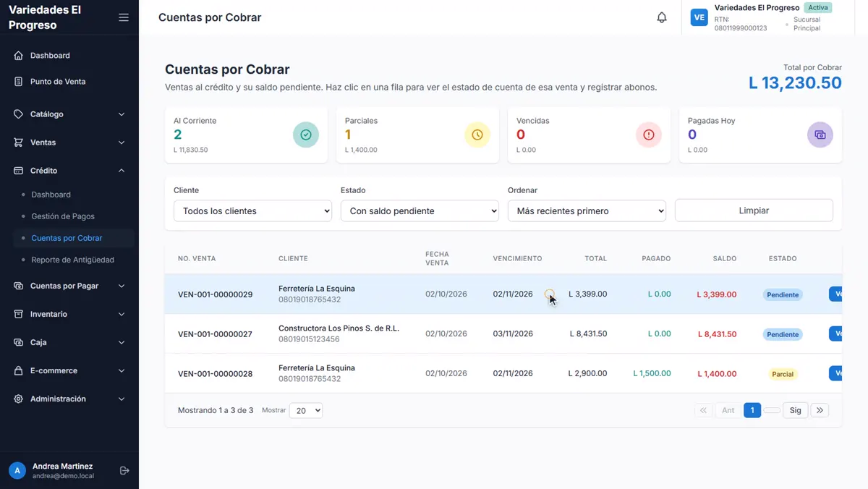
Task: Click Constructora Los Pinos S. de R.L.
Action: pyautogui.click(x=339, y=328)
